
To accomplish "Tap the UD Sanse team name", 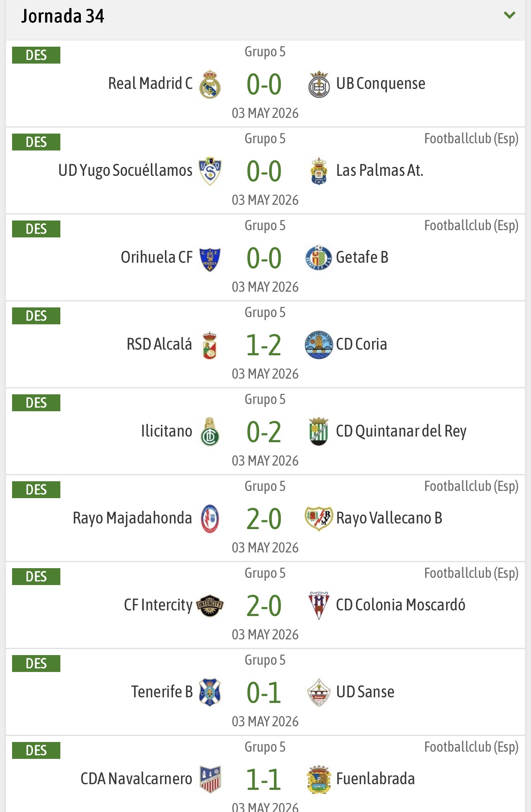I will [365, 692].
